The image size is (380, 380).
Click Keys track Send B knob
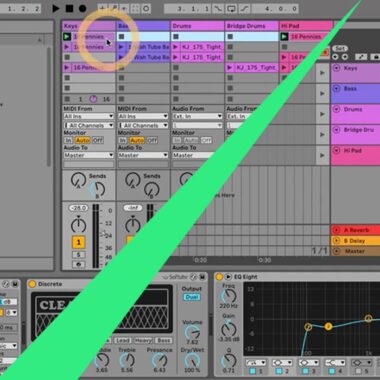click(97, 189)
